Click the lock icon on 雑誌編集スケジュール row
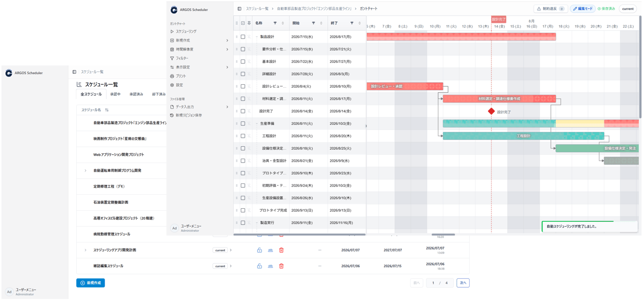This screenshot has height=300, width=644. coord(260,266)
